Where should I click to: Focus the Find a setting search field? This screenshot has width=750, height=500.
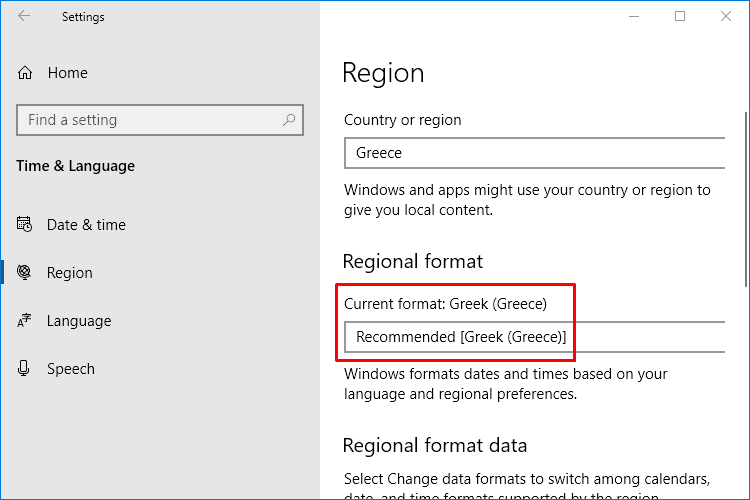point(160,120)
